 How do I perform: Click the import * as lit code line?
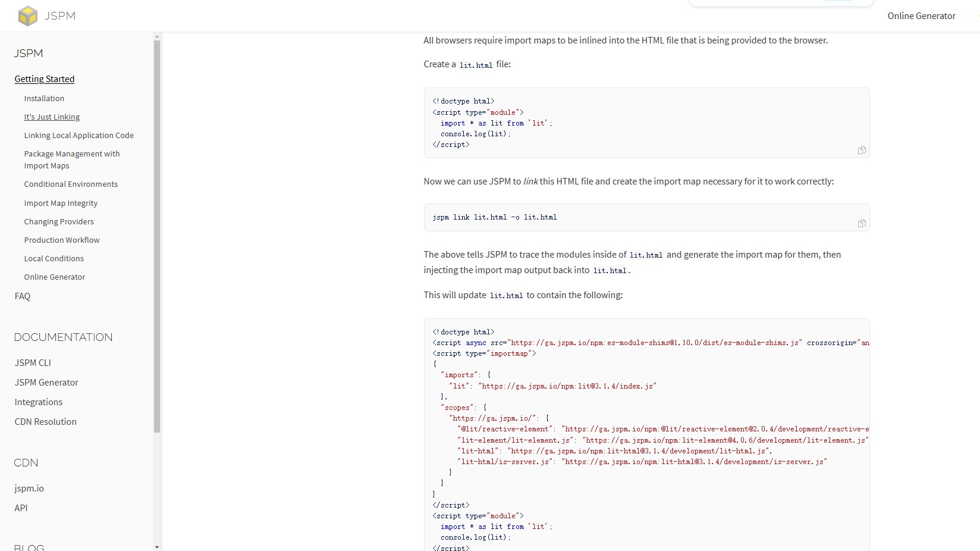497,123
